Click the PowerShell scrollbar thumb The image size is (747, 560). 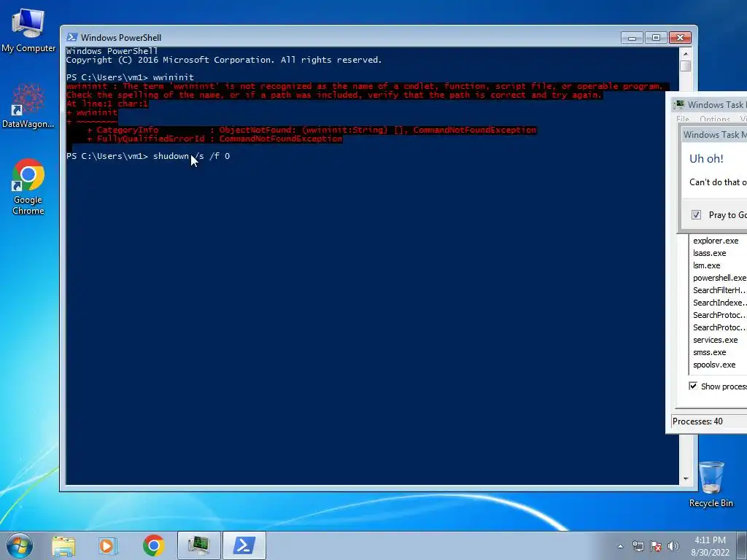(x=686, y=66)
